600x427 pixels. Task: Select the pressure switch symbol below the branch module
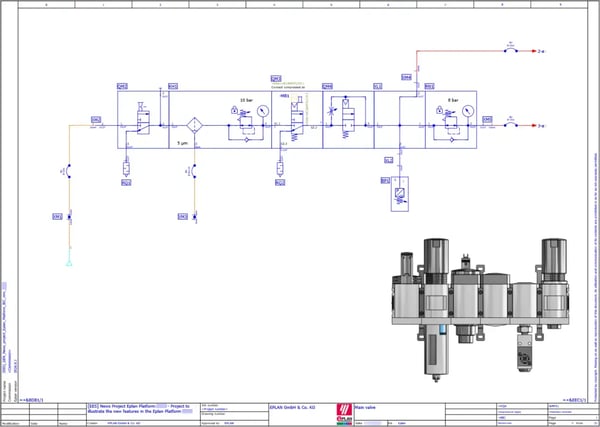pos(400,194)
